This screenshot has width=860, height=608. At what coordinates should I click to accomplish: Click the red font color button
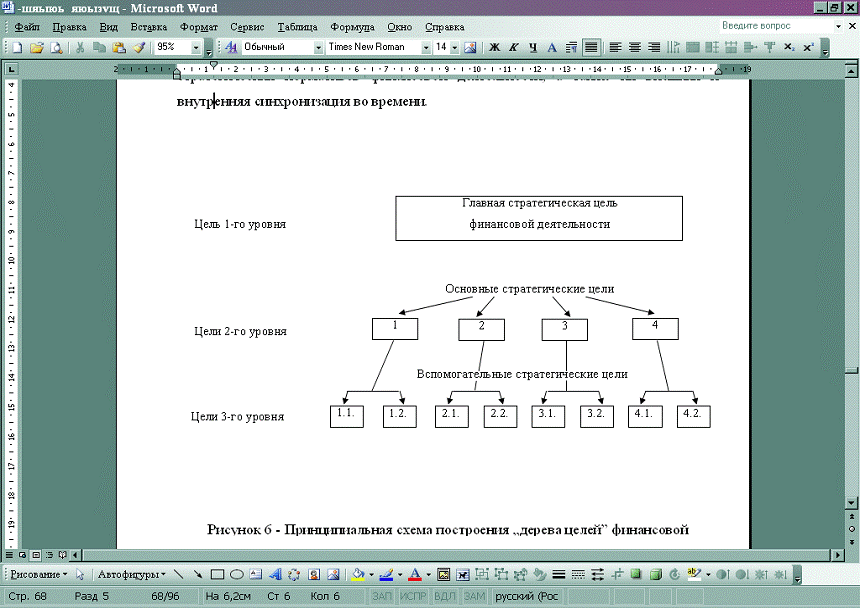click(414, 575)
